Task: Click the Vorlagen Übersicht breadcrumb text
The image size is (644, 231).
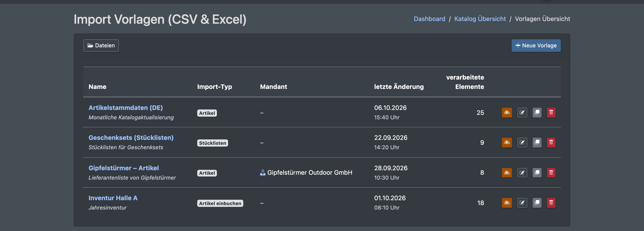Action: 542,19
